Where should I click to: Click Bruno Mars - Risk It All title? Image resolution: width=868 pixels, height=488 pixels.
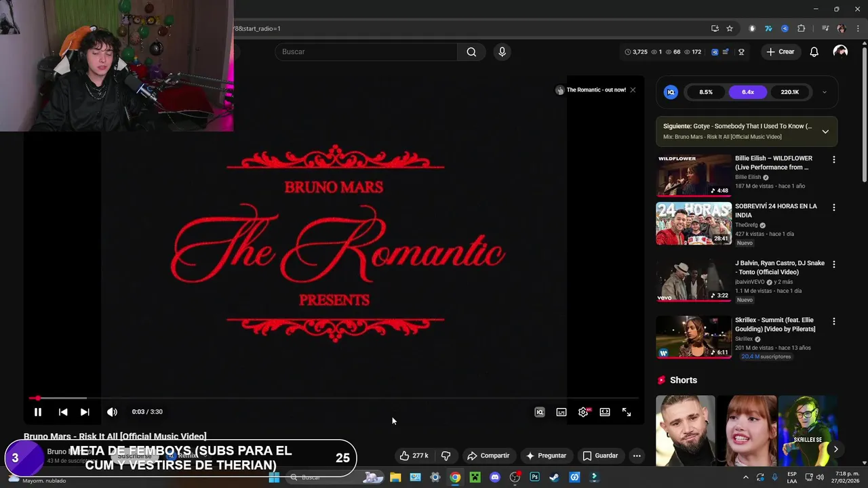(115, 436)
